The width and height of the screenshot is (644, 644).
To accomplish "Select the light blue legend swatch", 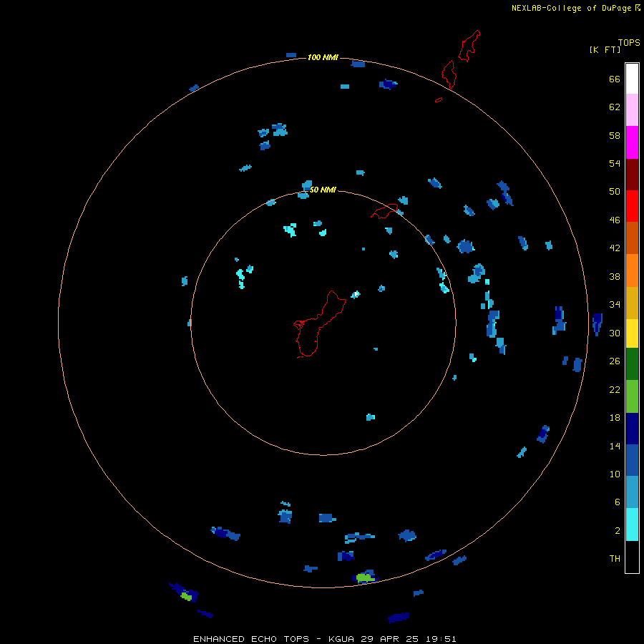I will (632, 492).
